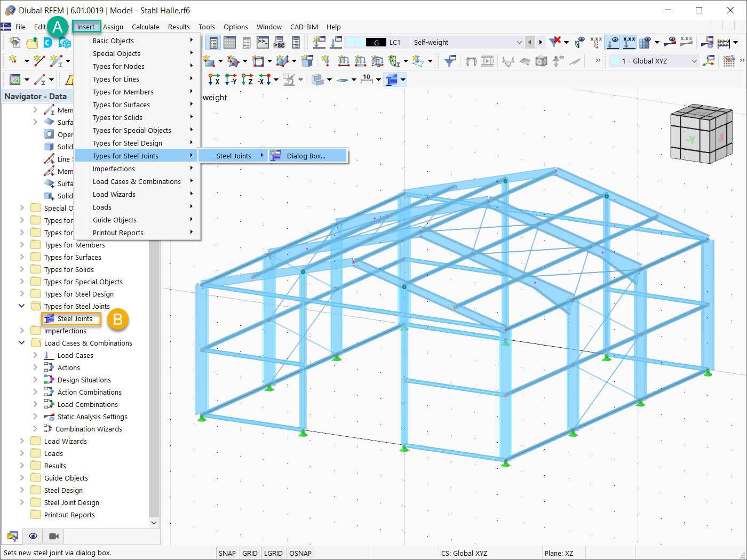Click the abacus units icon in top toolbar
This screenshot has height=560, width=747.
pos(724,43)
